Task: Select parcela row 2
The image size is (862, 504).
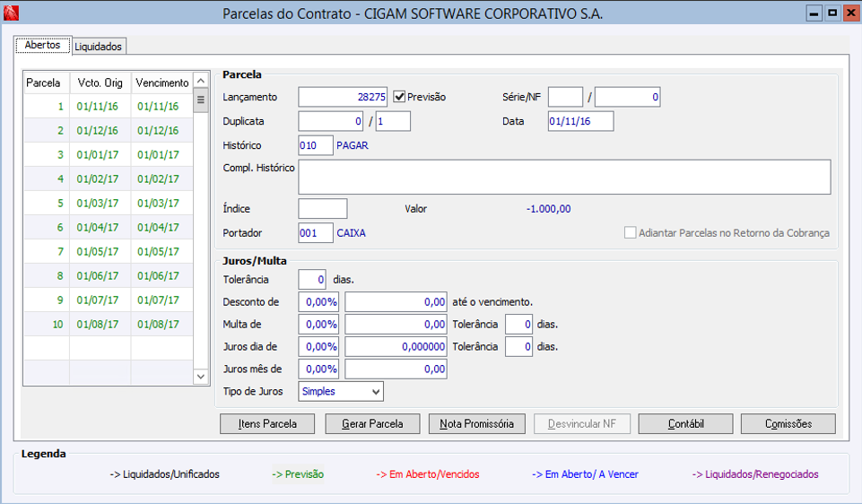Action: click(109, 130)
